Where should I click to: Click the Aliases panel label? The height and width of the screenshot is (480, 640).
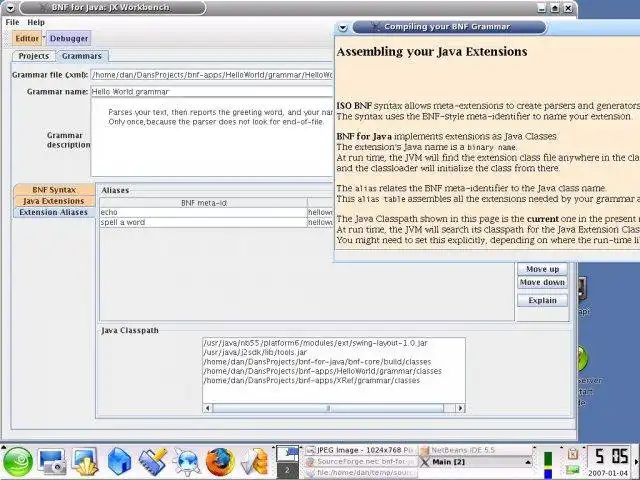115,190
